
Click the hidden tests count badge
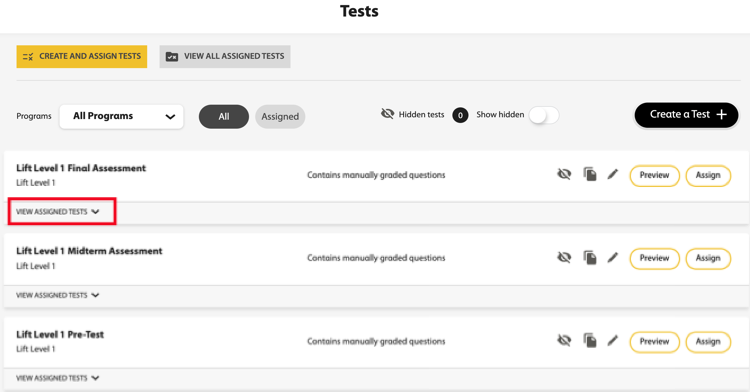pyautogui.click(x=460, y=115)
